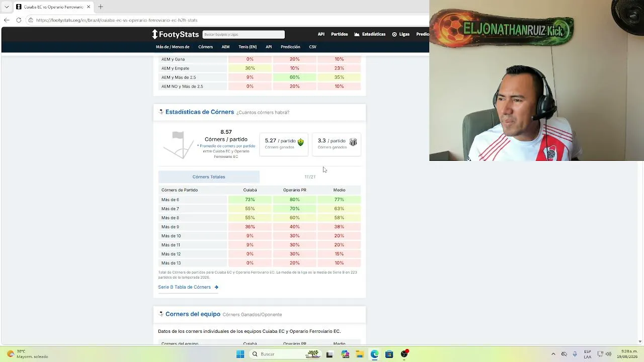Click the large corner flag illustration
This screenshot has width=644, height=362.
(179, 145)
